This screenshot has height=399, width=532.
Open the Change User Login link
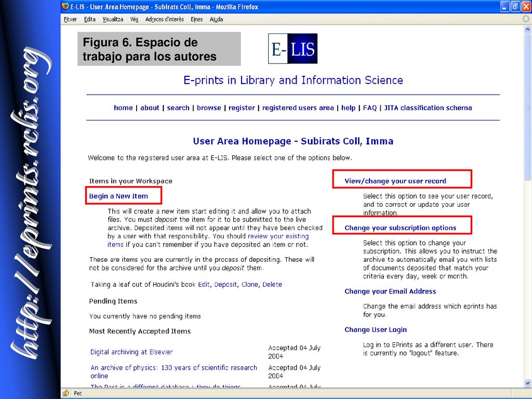[x=376, y=329]
